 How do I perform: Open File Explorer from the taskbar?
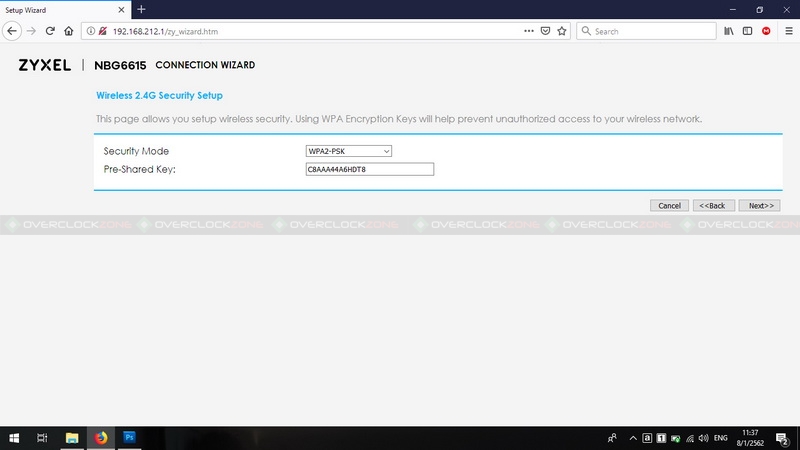pyautogui.click(x=72, y=438)
